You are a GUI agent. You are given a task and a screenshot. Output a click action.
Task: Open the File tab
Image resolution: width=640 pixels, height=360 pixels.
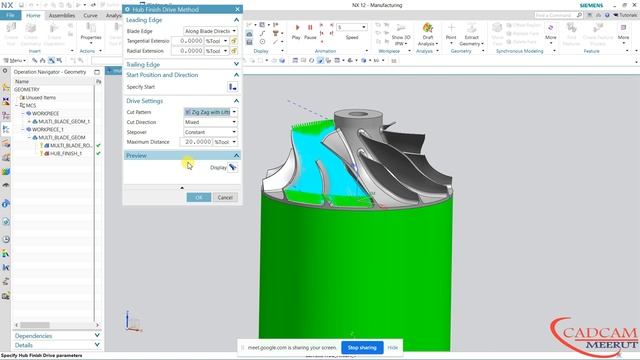[x=10, y=15]
